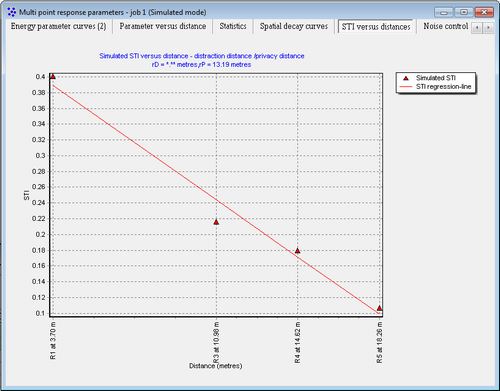
Task: Minimize the Multi point response window
Action: coord(444,12)
